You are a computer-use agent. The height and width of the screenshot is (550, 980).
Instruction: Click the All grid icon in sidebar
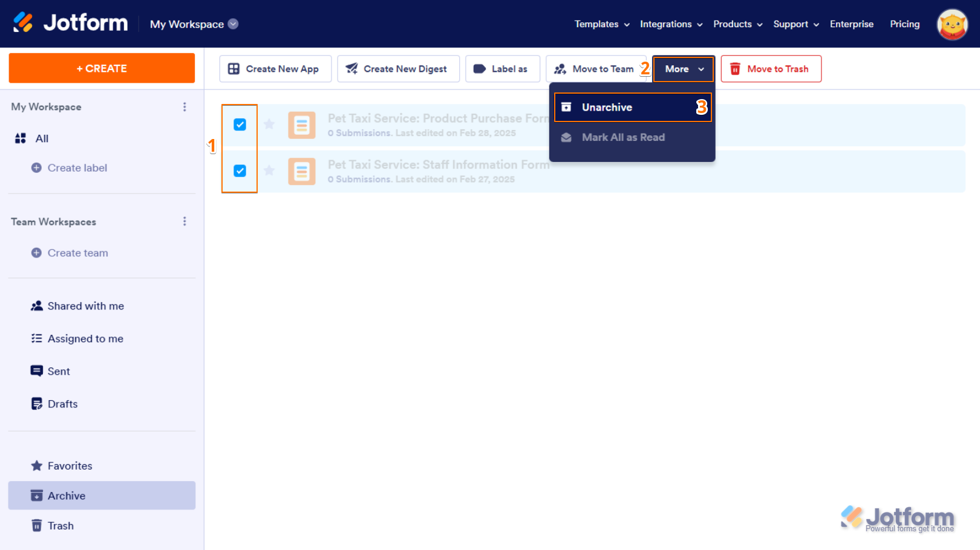click(21, 138)
